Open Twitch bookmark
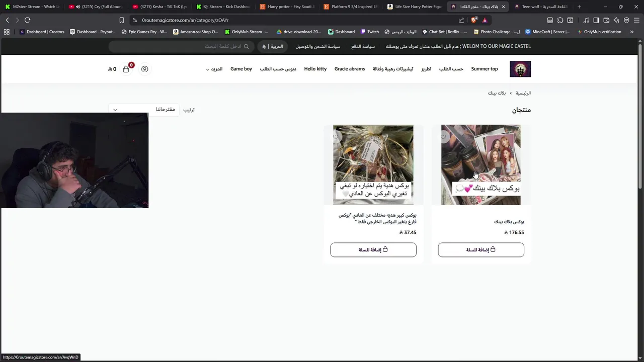 (x=370, y=32)
